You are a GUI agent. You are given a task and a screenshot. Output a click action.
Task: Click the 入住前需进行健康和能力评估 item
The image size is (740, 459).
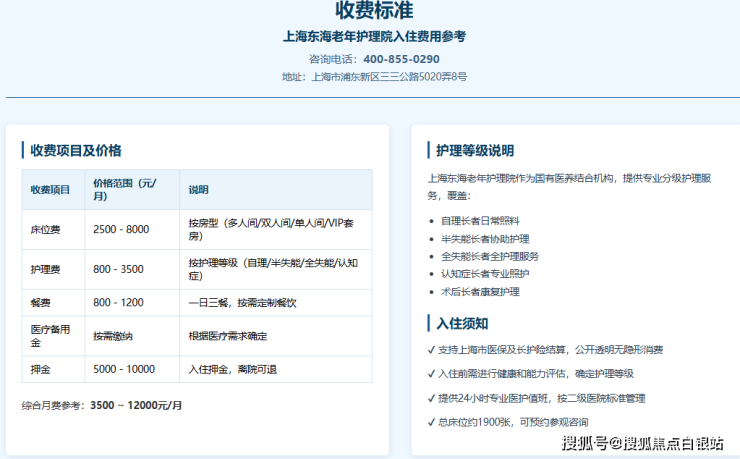(530, 374)
